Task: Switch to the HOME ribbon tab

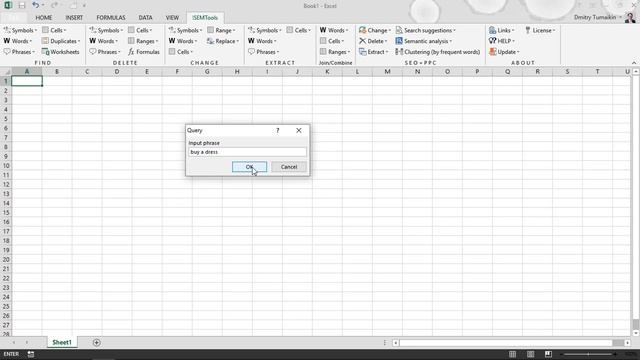Action: [44, 18]
